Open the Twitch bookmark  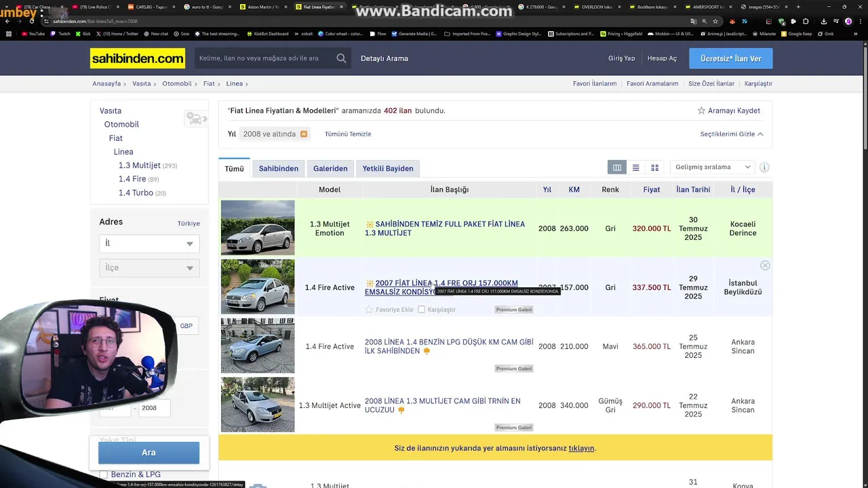tap(60, 33)
